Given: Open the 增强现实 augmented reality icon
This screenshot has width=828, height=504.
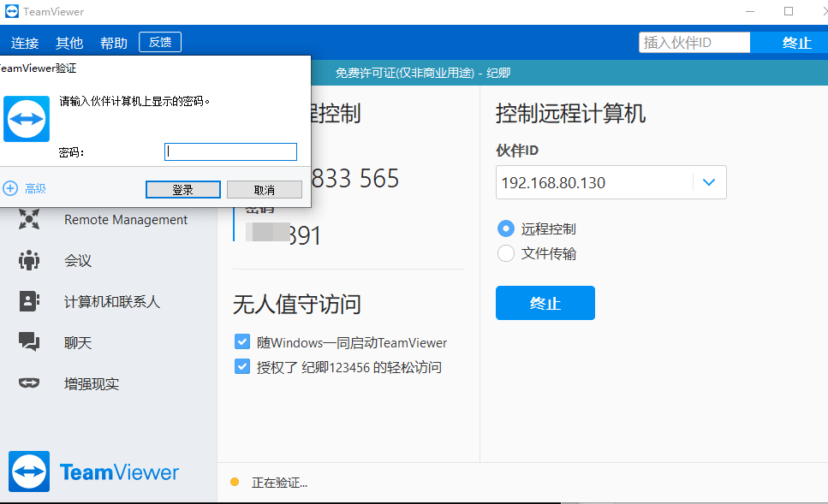Looking at the screenshot, I should click(29, 382).
